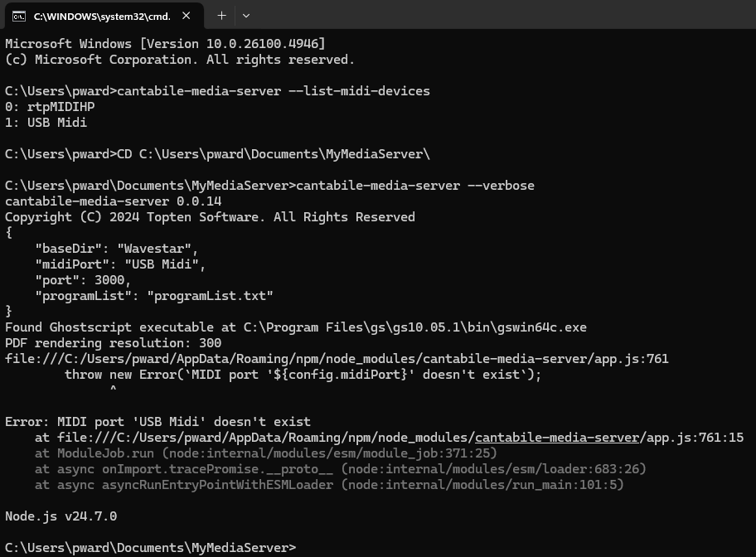Click the cmd icon on the tab
The image size is (756, 557).
click(18, 16)
